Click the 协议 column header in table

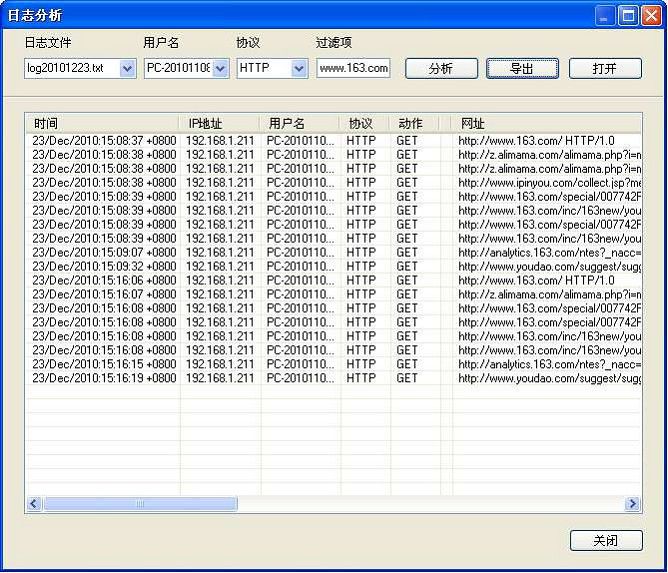(x=365, y=124)
